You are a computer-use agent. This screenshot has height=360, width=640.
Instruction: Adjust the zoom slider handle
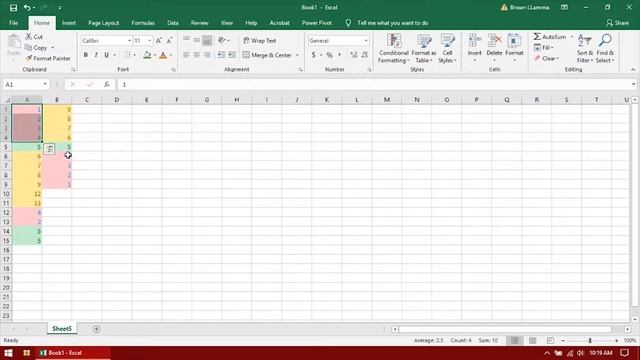590,340
